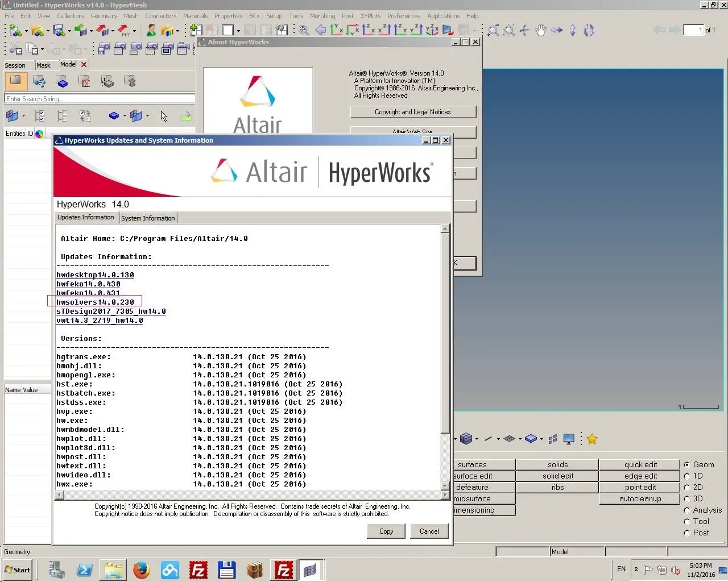Open the hwdesktop14.0.130 update link
The height and width of the screenshot is (582, 728).
tap(95, 275)
